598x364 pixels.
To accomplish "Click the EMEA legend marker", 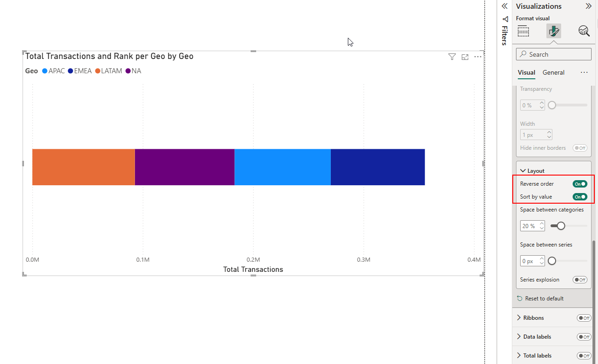I will (70, 71).
